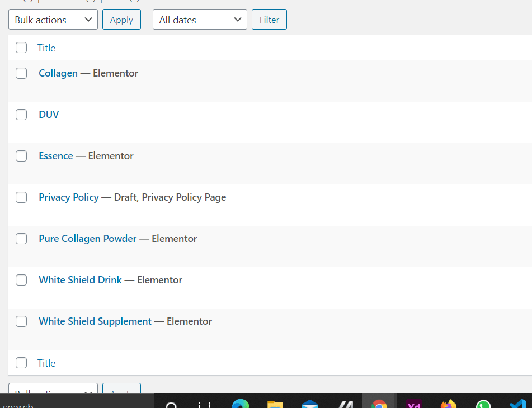
Task: Toggle the select-all checkbox in table footer
Action: pyautogui.click(x=21, y=363)
